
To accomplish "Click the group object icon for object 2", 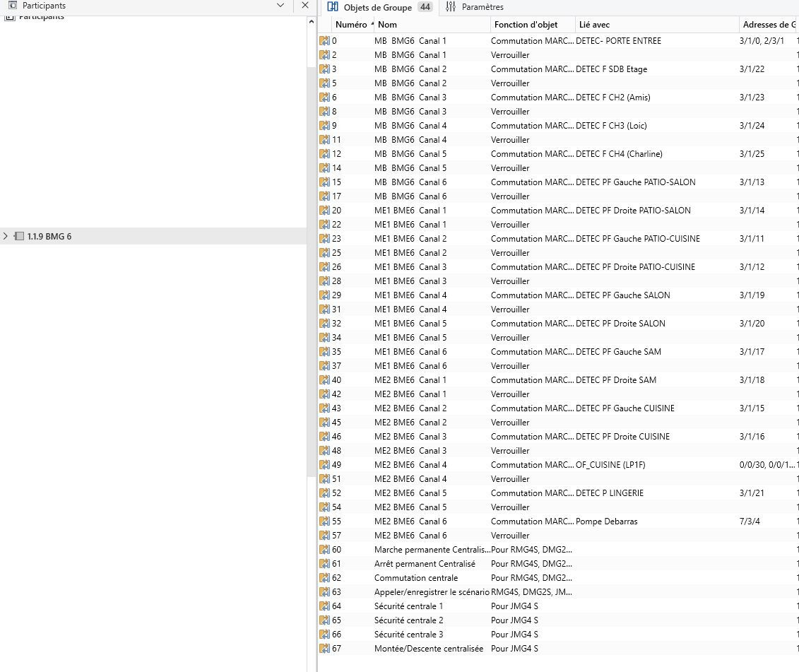I will 324,55.
